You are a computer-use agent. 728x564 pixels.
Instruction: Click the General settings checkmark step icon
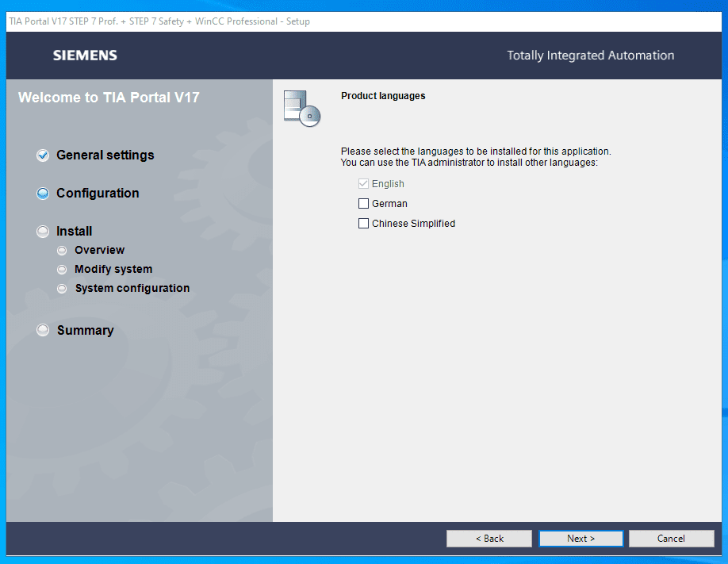tap(43, 155)
